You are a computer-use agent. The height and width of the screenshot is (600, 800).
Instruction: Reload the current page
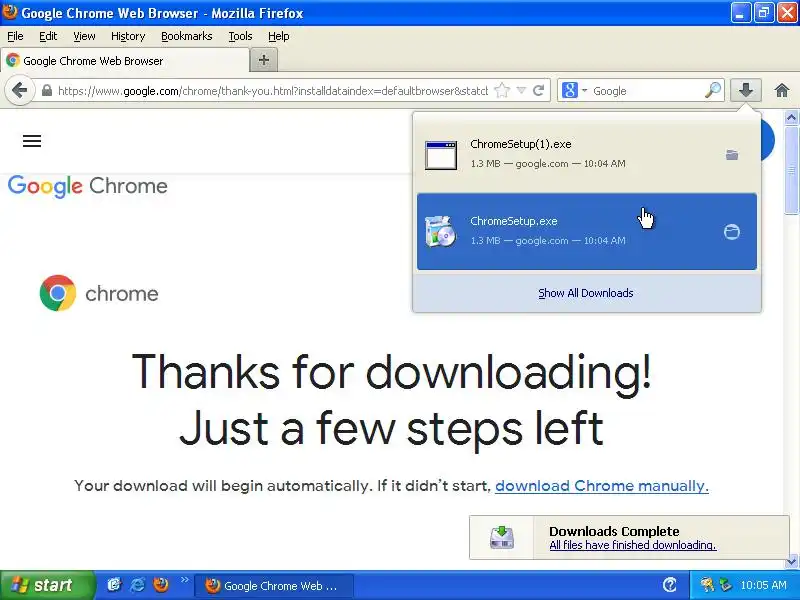tap(538, 91)
